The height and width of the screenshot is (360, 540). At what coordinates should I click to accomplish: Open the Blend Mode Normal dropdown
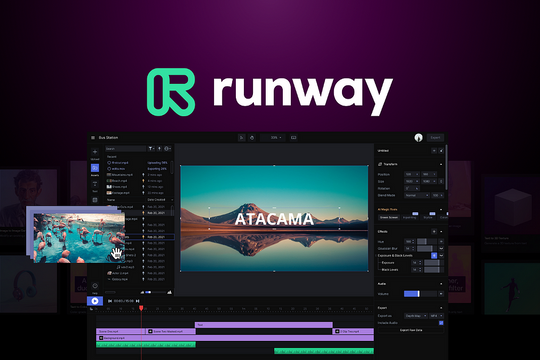click(x=417, y=195)
